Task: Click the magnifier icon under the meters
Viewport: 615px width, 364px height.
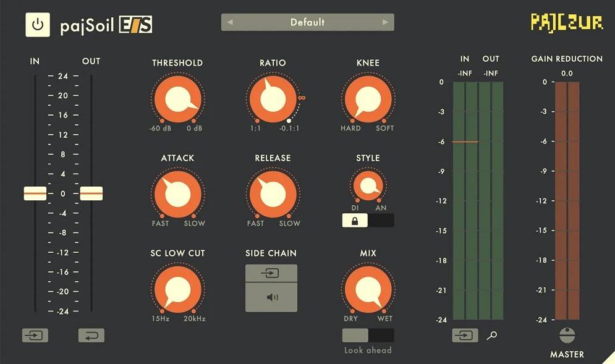Action: (x=491, y=336)
